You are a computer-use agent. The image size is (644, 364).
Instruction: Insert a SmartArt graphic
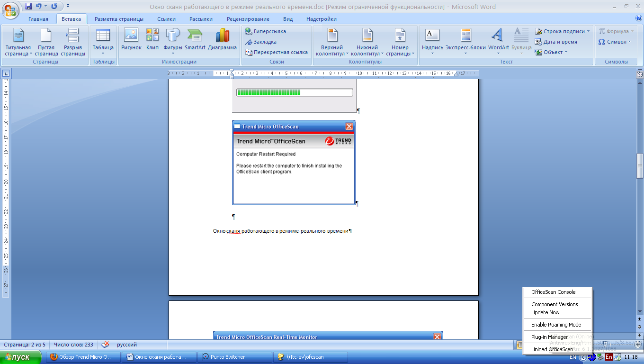[195, 39]
